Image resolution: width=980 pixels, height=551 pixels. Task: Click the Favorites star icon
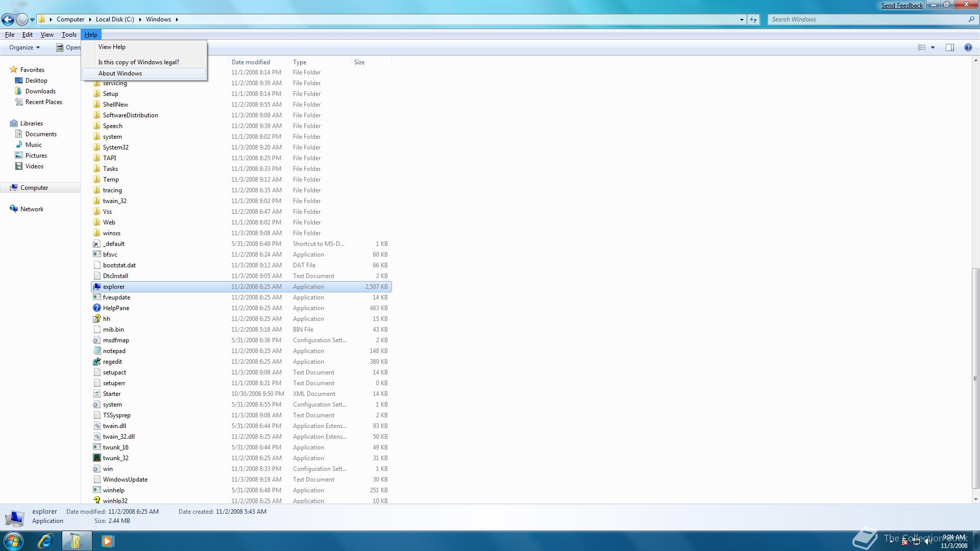(x=14, y=70)
